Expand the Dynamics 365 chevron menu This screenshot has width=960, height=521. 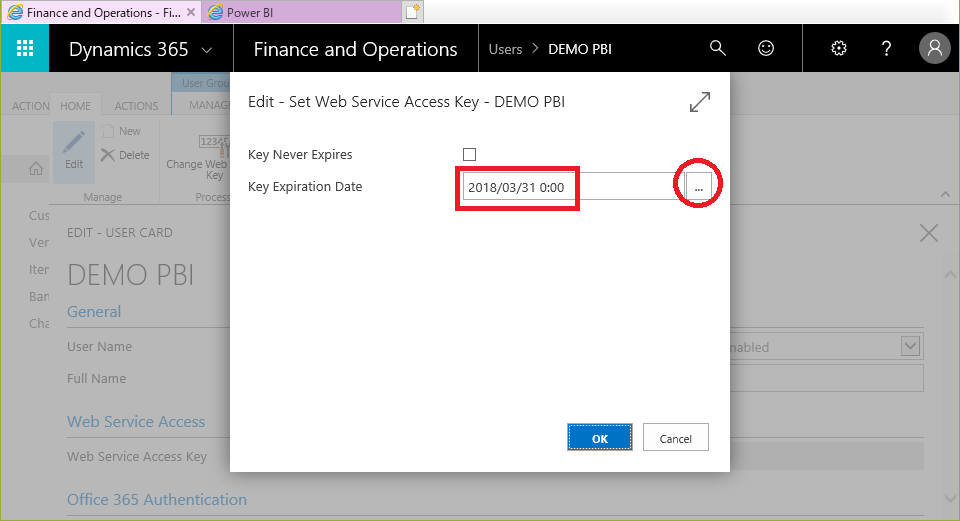pyautogui.click(x=207, y=50)
